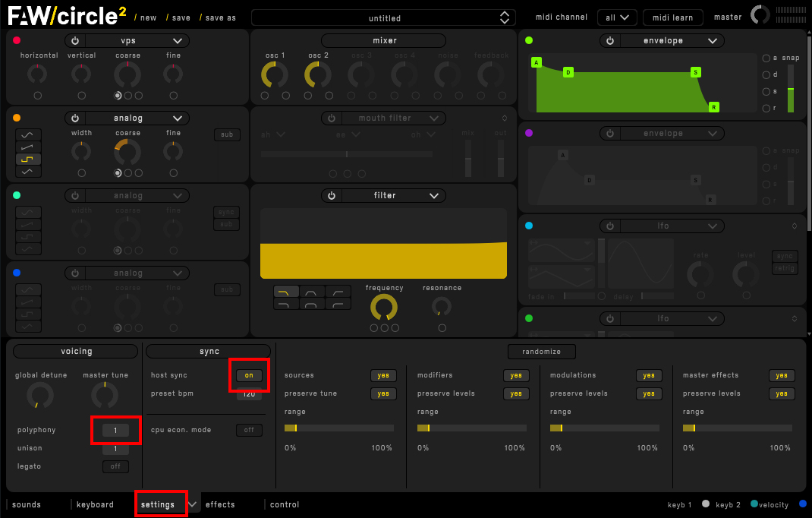Screen dimensions: 812x518
Task: Toggle master effects randomize yes button
Action: pos(782,375)
